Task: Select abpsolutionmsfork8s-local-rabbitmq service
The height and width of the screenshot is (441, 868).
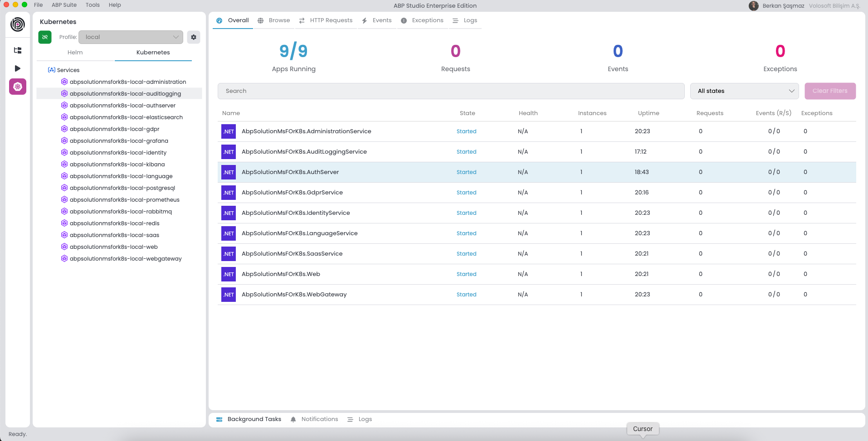Action: [x=121, y=212]
